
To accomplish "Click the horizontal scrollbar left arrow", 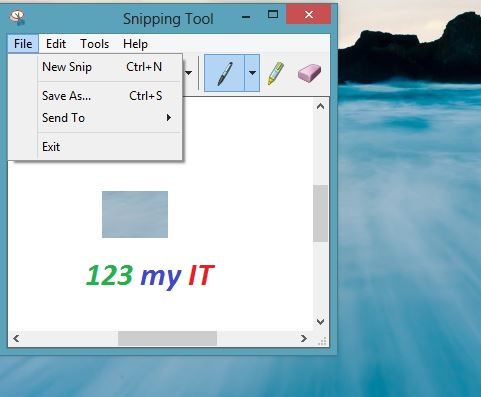I will point(16,339).
